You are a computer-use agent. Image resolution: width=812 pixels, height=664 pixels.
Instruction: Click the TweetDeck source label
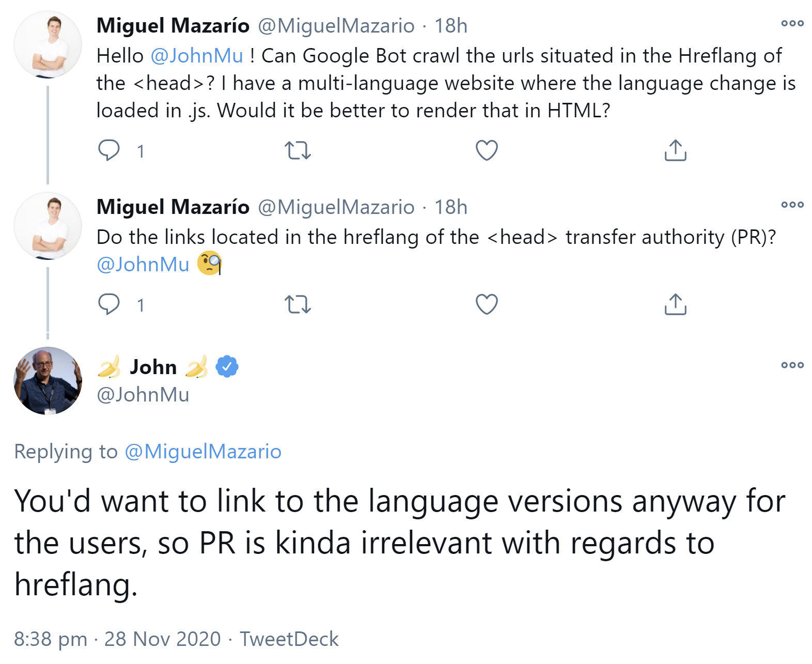(289, 639)
